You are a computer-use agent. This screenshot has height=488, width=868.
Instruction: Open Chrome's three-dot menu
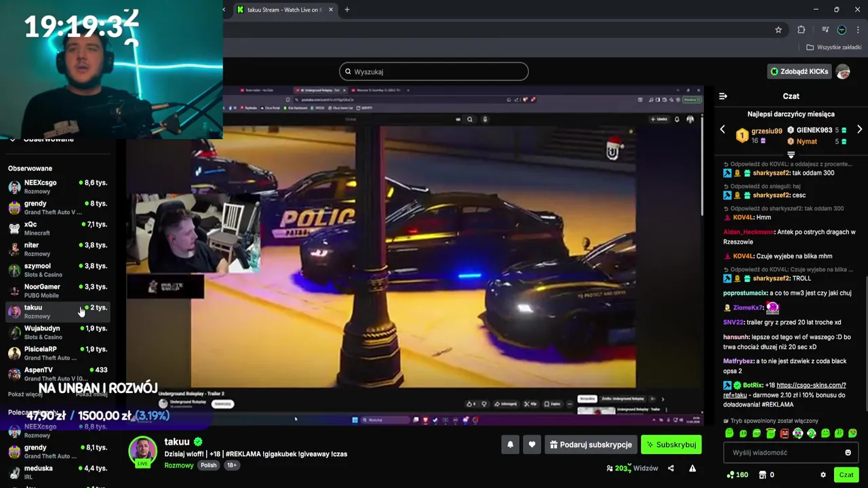(x=858, y=30)
